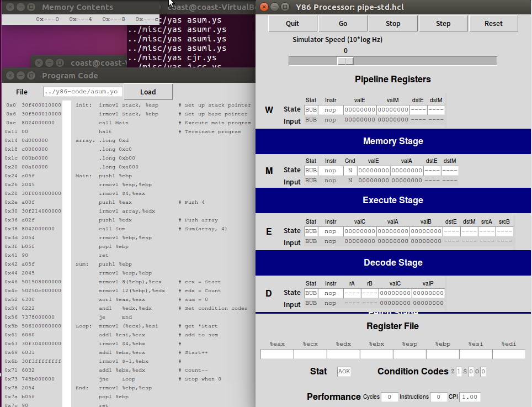532x407 pixels.
Task: Close the background coast terminal window
Action: coord(39,63)
